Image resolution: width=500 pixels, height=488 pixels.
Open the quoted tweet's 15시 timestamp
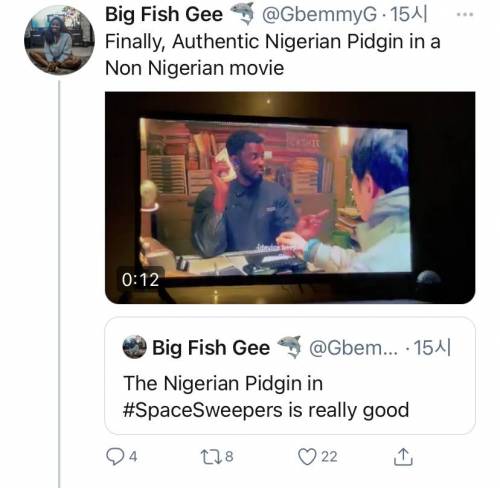click(432, 348)
